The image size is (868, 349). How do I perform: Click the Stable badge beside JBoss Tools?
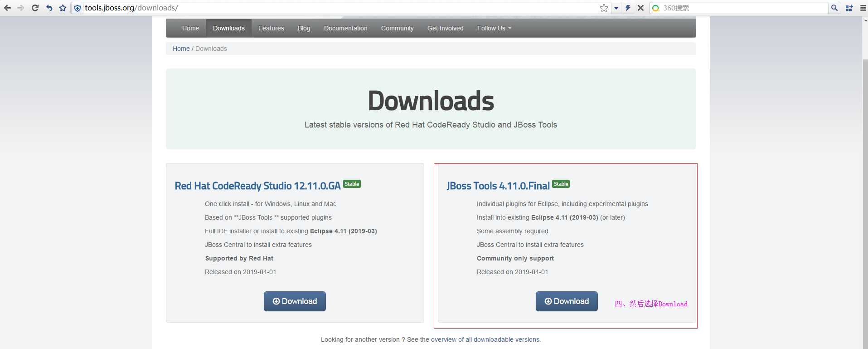[561, 184]
